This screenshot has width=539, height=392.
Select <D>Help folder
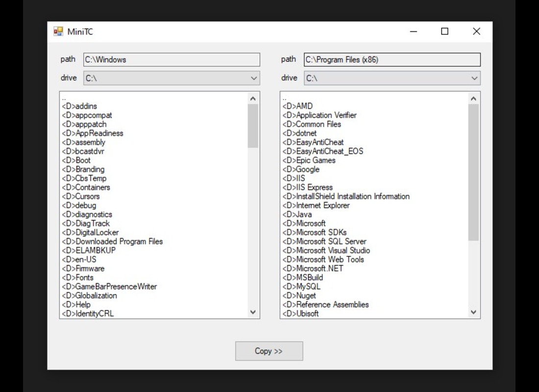(76, 304)
